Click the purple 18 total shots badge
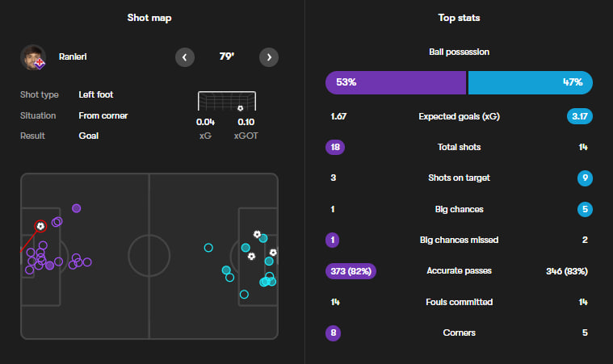The height and width of the screenshot is (364, 613). [335, 147]
